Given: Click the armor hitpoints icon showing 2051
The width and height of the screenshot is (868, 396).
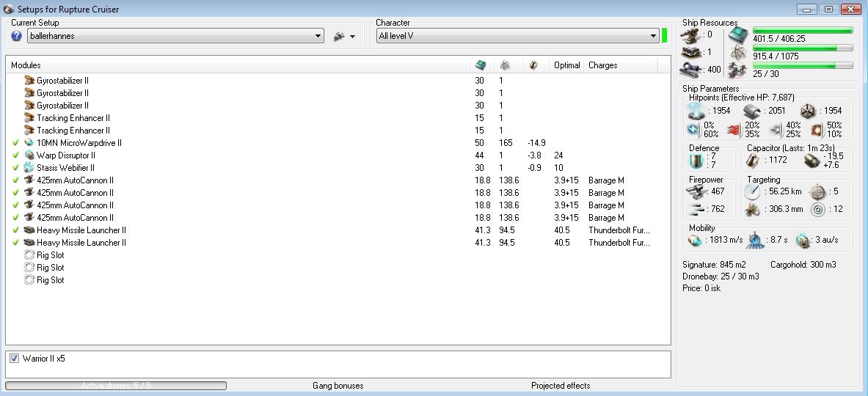Looking at the screenshot, I should (x=752, y=111).
